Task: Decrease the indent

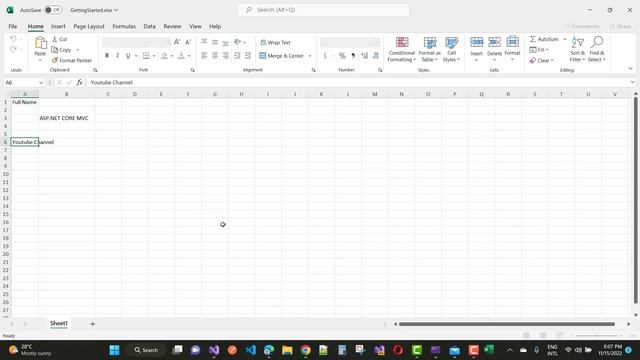Action: click(237, 56)
